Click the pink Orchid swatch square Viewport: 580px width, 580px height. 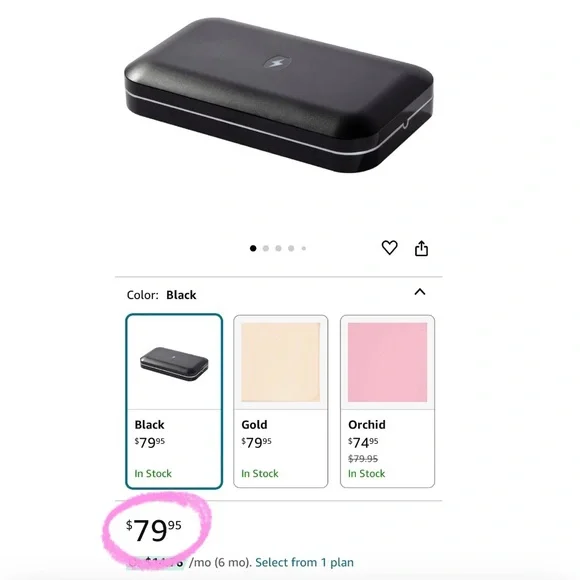[x=387, y=362]
